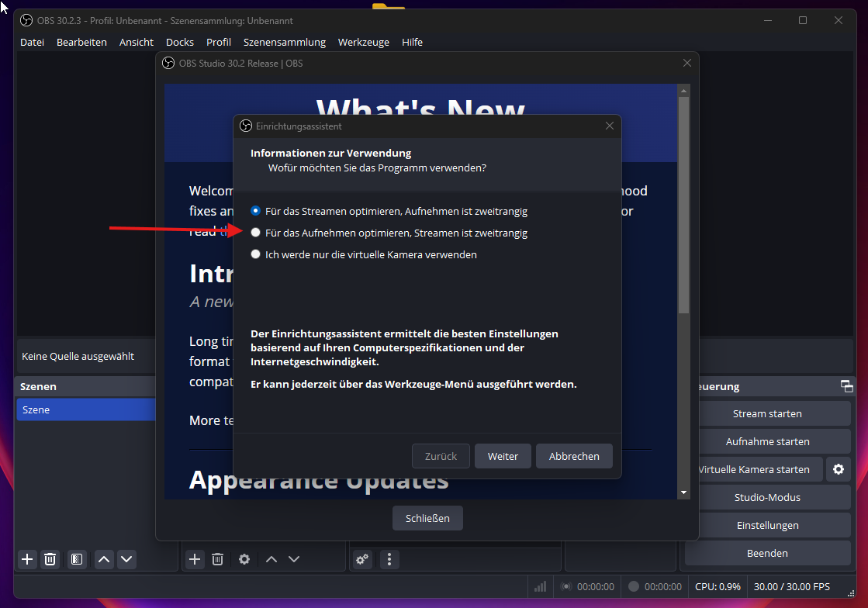Click Schließen in release notes window
The image size is (868, 608).
pyautogui.click(x=427, y=518)
